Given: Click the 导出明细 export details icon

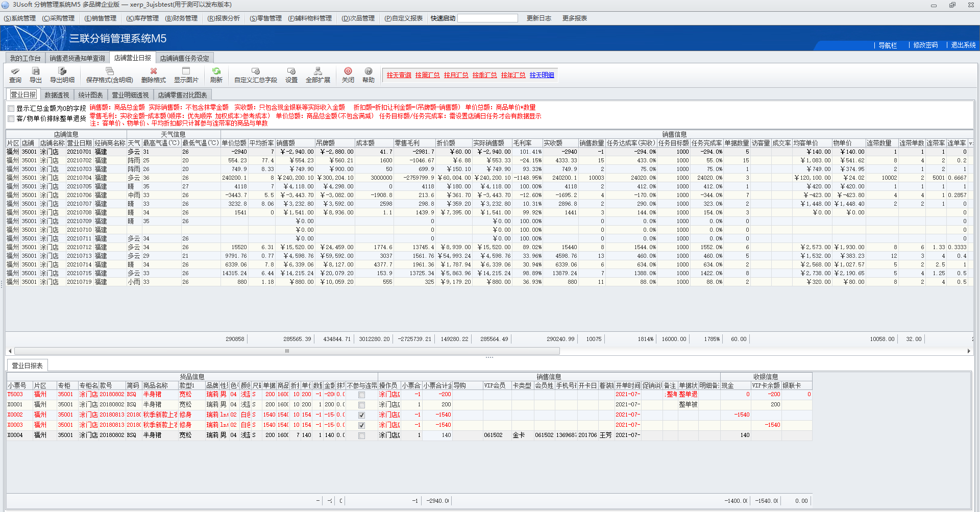Looking at the screenshot, I should [62, 75].
